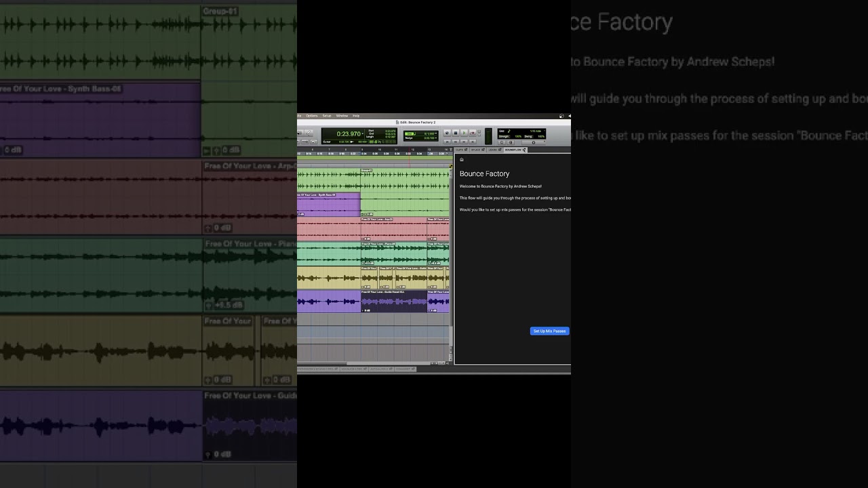Open the Window menu
This screenshot has width=868, height=488.
click(x=342, y=116)
